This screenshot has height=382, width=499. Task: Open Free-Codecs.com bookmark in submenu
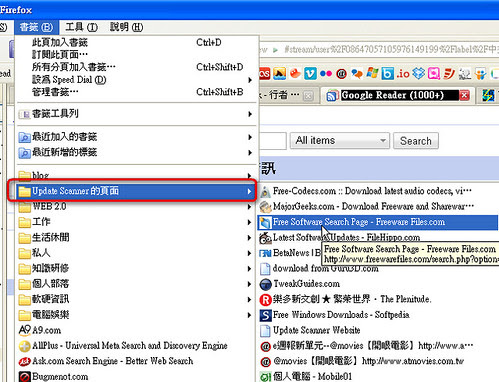click(379, 191)
